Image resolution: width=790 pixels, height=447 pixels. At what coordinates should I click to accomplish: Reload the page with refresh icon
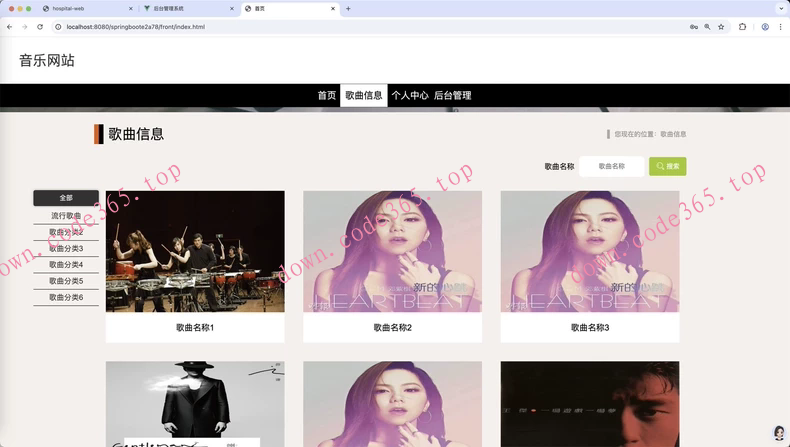point(40,27)
